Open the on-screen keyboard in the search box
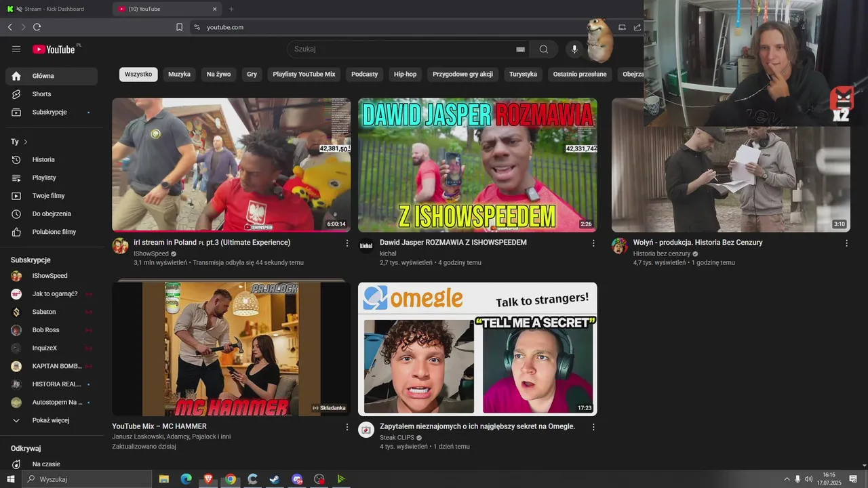 (x=520, y=49)
